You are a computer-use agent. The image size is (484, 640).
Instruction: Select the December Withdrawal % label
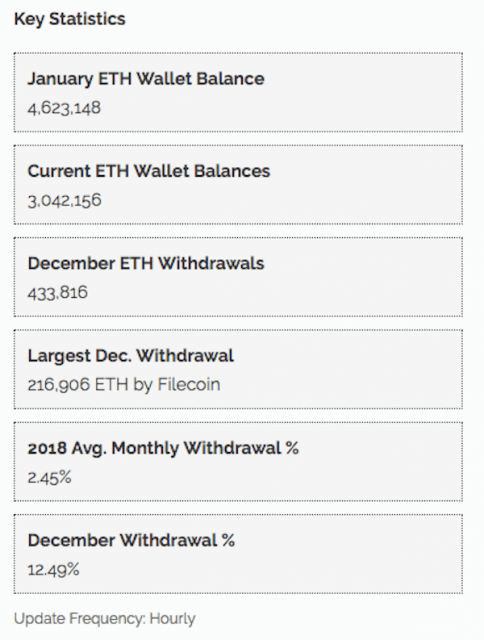(131, 540)
